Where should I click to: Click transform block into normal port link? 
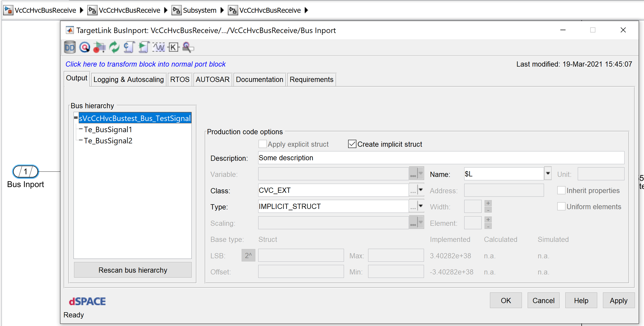point(145,64)
